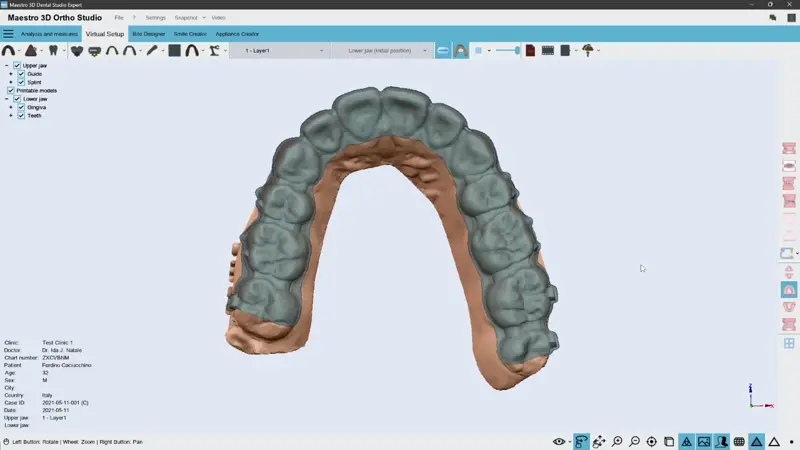
Task: Collapse the Lower jaw tree node
Action: [x=6, y=98]
